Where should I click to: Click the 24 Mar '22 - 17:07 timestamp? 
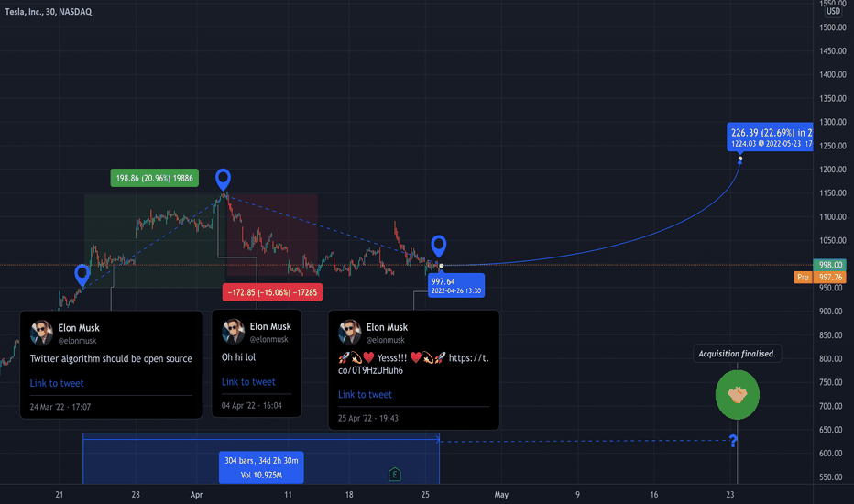(x=60, y=407)
